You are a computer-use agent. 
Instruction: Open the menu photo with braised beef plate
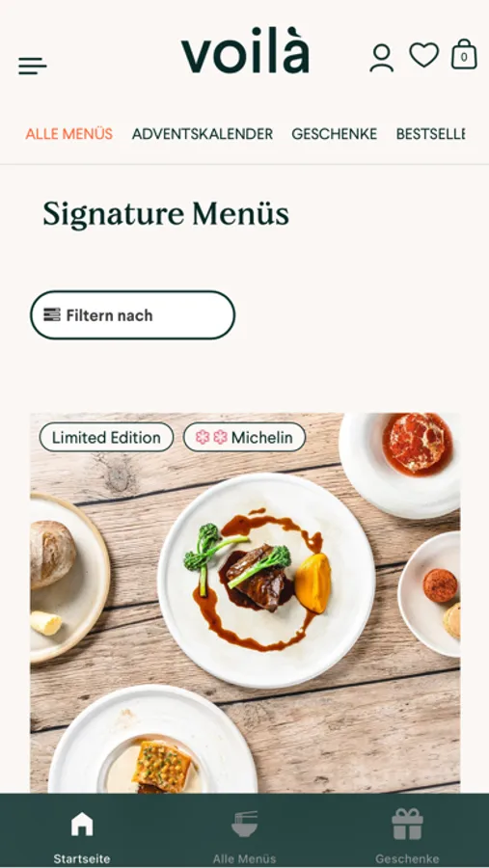click(245, 603)
